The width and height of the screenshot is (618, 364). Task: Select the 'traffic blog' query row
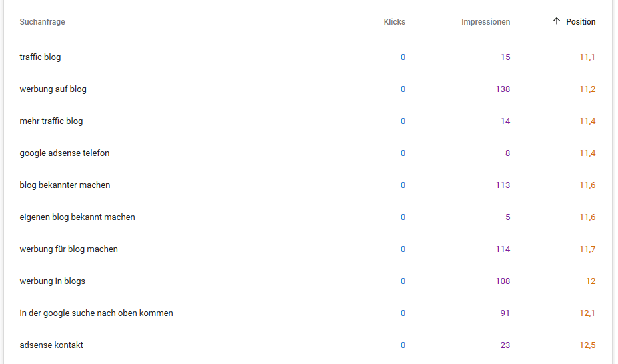click(308, 57)
